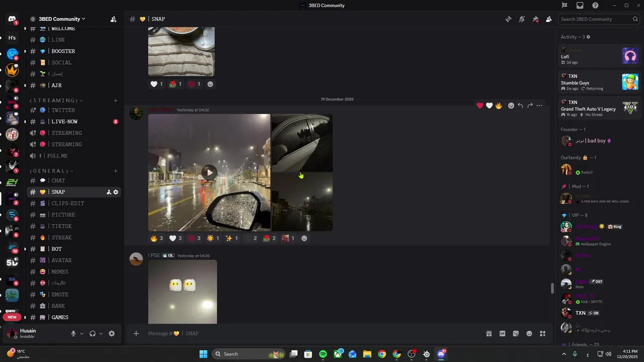The image size is (644, 362).
Task: Open the wet car door thumbnail
Action: coord(302,143)
